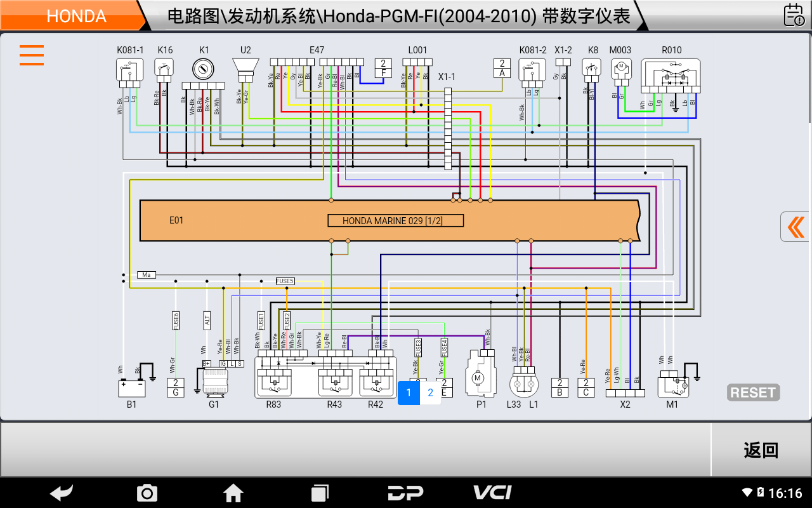Select the FUSE2 label

[287, 320]
